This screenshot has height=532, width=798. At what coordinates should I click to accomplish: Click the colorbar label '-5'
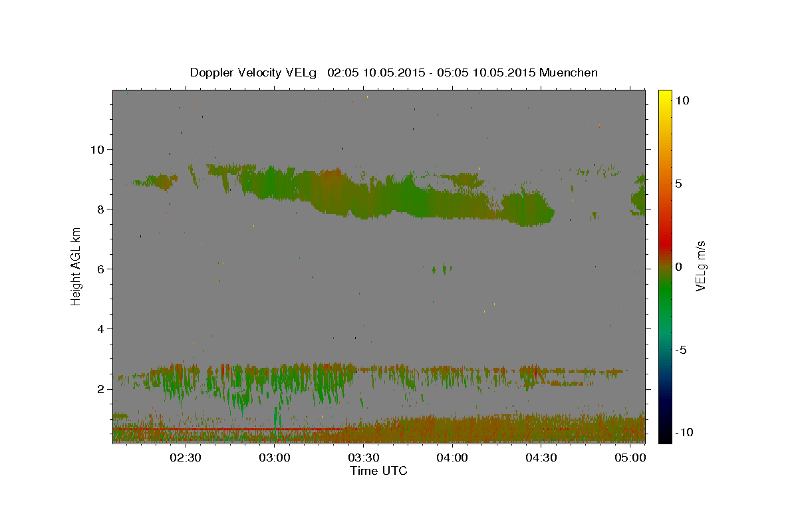click(x=680, y=350)
